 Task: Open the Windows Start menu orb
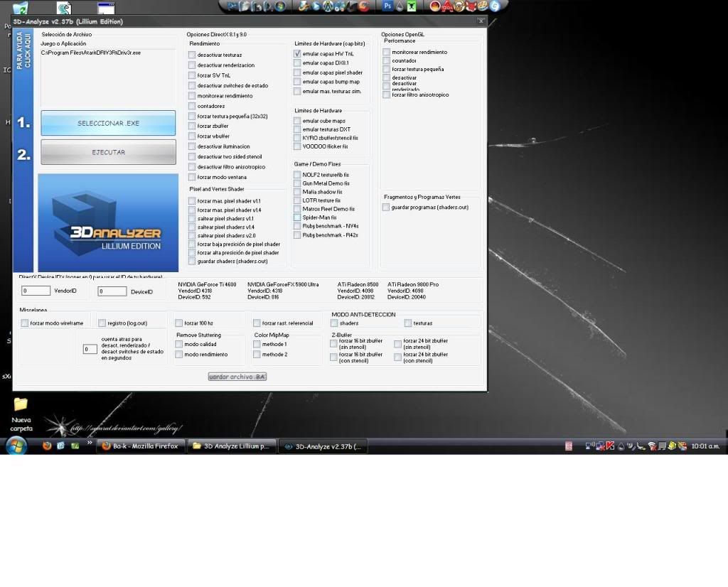16,446
